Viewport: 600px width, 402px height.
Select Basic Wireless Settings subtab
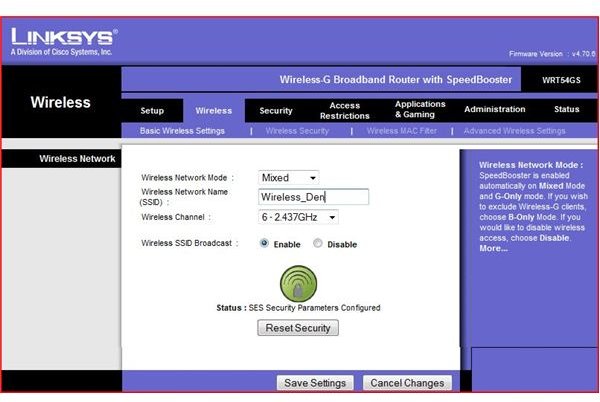click(182, 131)
